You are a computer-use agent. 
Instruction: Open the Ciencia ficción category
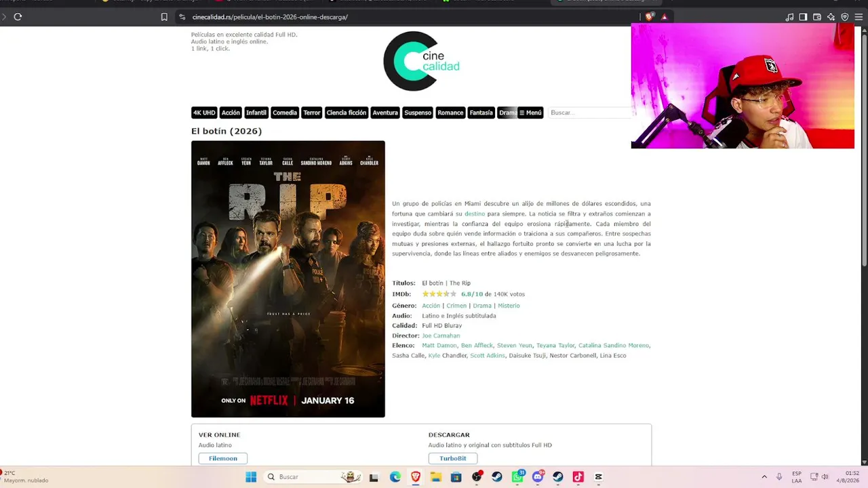coord(346,113)
